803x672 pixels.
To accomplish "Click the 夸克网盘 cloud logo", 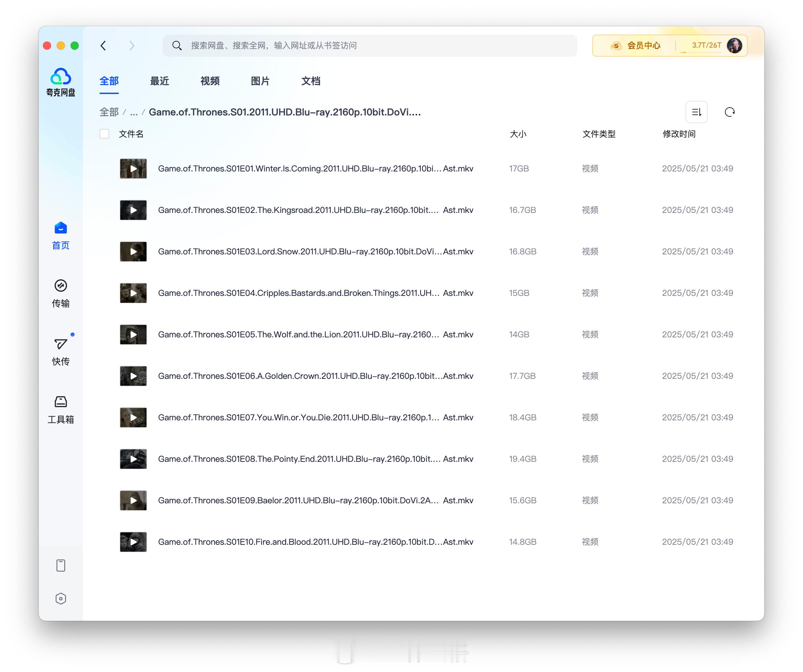I will 60,82.
